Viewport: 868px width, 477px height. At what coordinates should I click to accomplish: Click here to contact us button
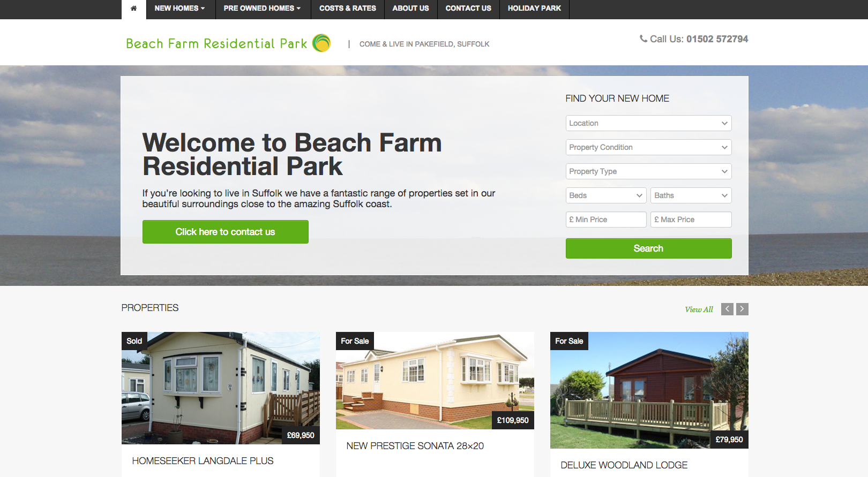click(x=225, y=232)
